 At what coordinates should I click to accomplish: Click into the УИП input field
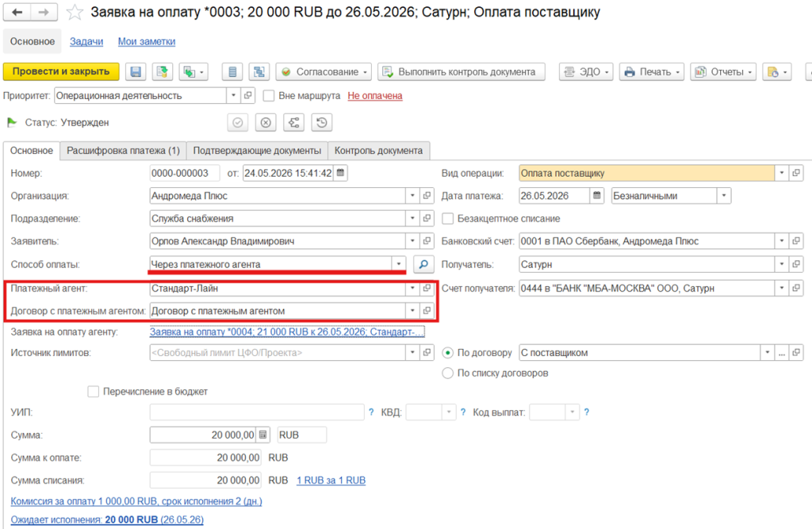pyautogui.click(x=257, y=412)
